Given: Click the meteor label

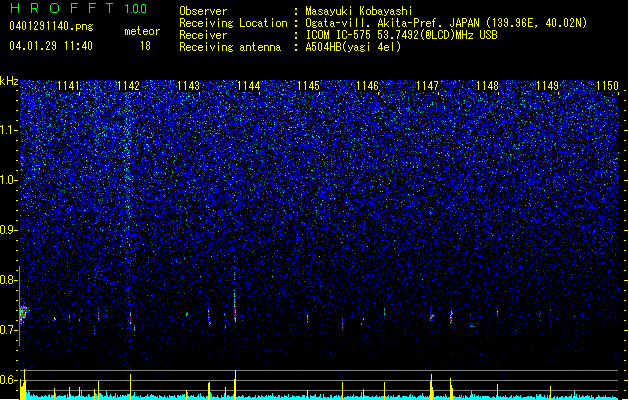Looking at the screenshot, I should [x=142, y=31].
